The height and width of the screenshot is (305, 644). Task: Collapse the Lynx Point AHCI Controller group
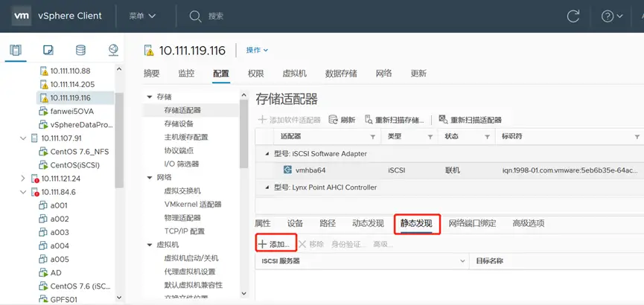coord(267,187)
